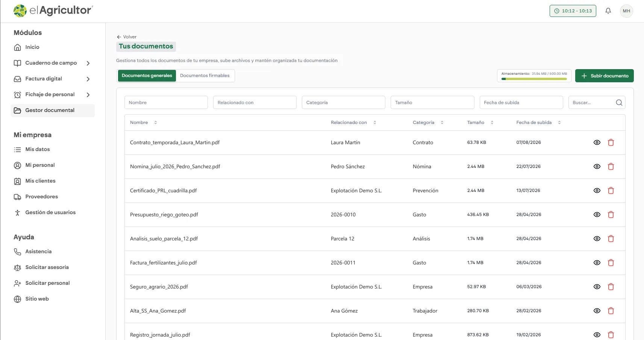
Task: Preview Certificado_PRL_cuadrilla.pdf with eye icon
Action: tap(597, 190)
